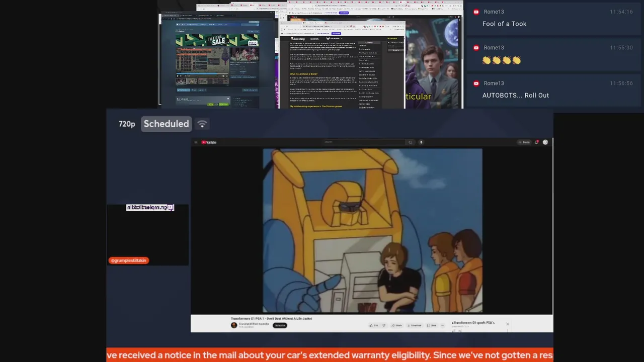The height and width of the screenshot is (362, 644).
Task: Click the scrolling car warranty ticker text
Action: [x=330, y=355]
